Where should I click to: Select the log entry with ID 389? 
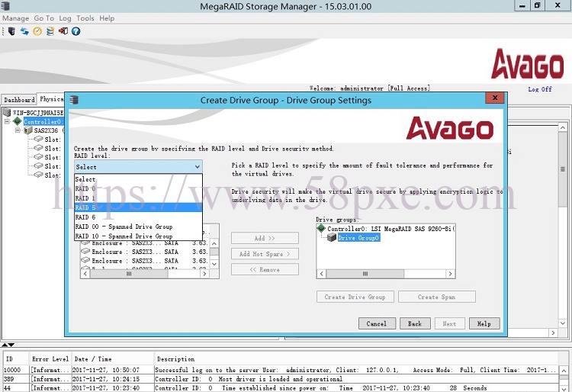pyautogui.click(x=281, y=379)
